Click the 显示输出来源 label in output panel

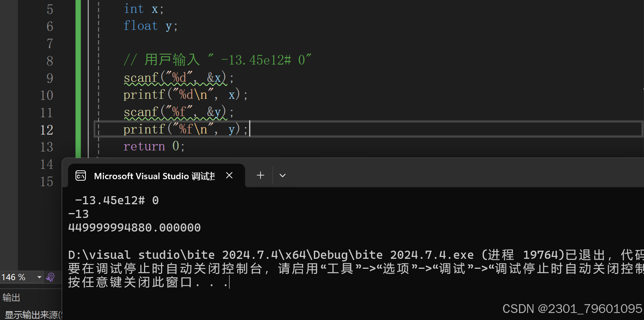(x=33, y=315)
